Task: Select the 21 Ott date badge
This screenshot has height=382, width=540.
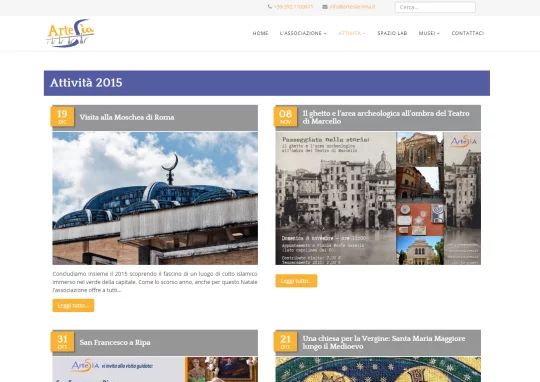Action: pyautogui.click(x=285, y=342)
